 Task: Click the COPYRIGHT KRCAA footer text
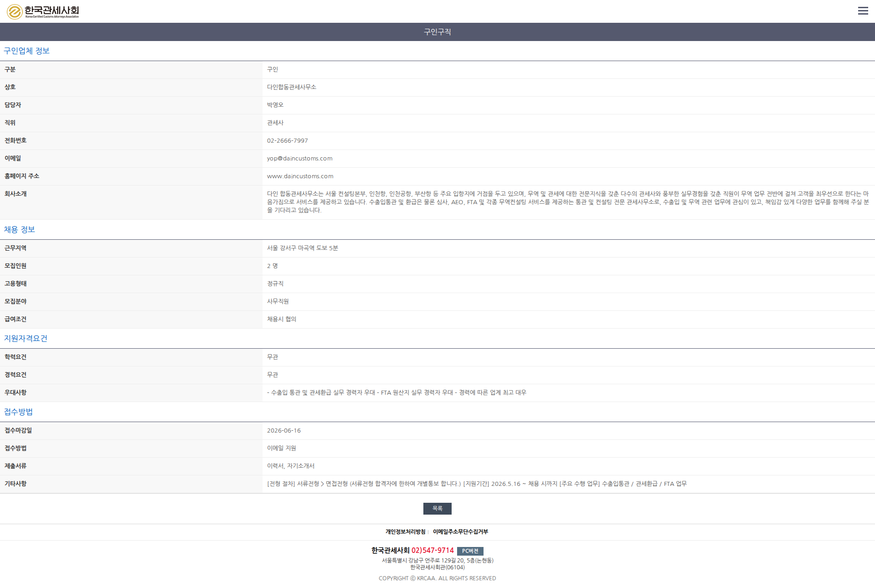pos(437,578)
